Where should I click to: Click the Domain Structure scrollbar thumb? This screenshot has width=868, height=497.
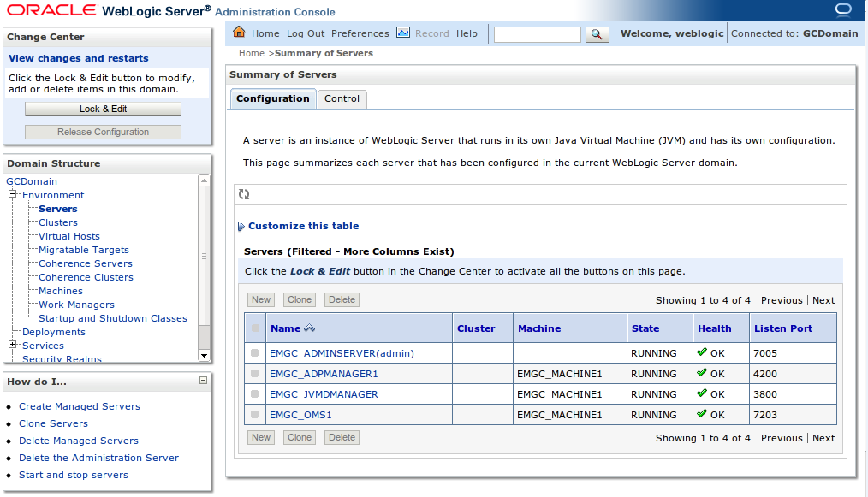tap(205, 257)
